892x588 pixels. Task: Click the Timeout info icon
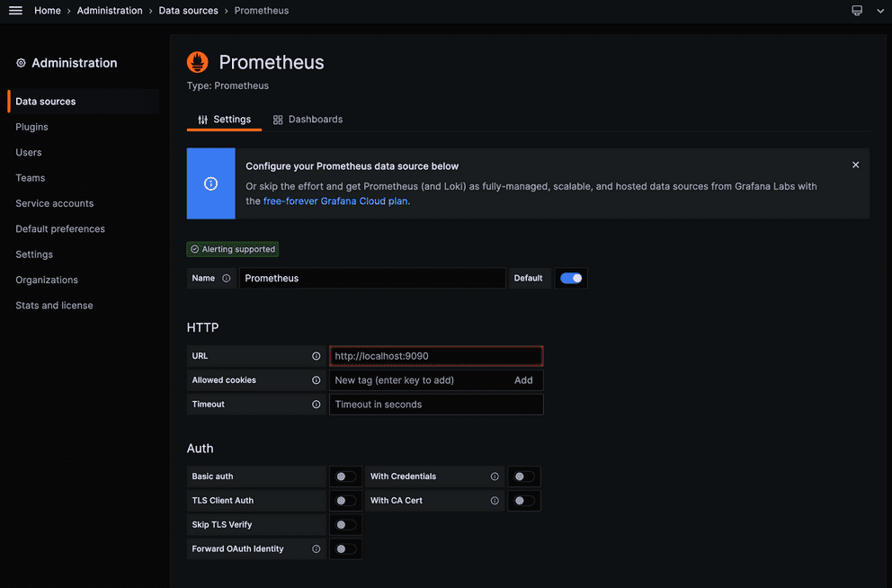[x=316, y=405]
